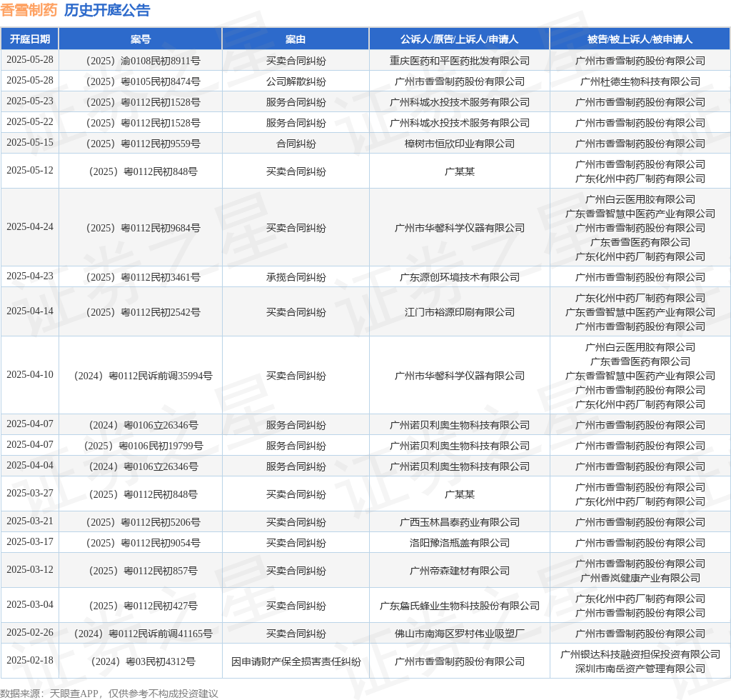Click date cell 2025-04-04
This screenshot has width=731, height=700.
30,466
